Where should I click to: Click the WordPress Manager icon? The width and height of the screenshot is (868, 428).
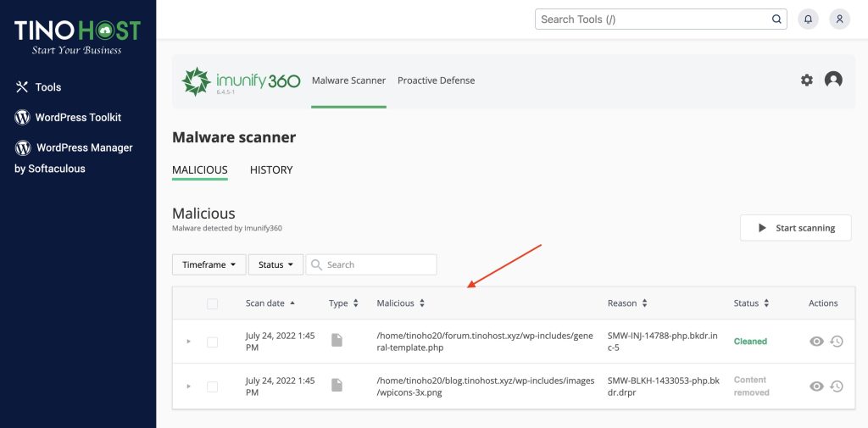coord(23,147)
